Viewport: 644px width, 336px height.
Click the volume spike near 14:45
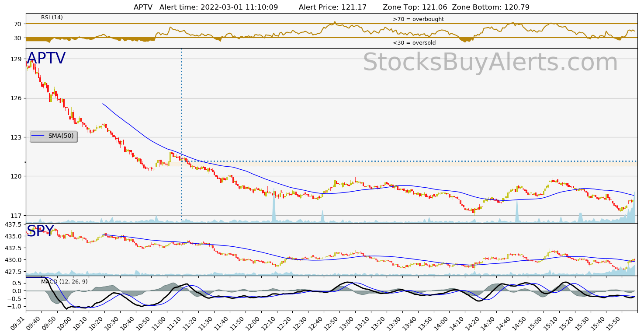coord(517,211)
